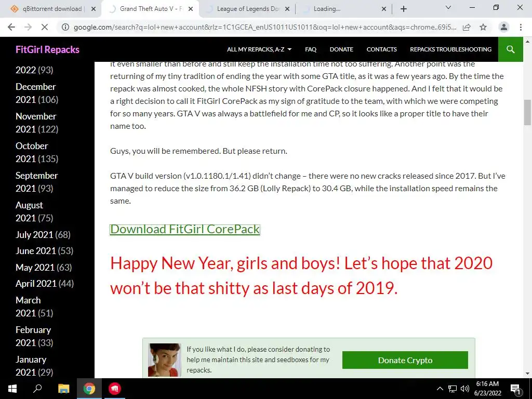The width and height of the screenshot is (532, 399).
Task: Click the browser back arrow
Action: [11, 27]
